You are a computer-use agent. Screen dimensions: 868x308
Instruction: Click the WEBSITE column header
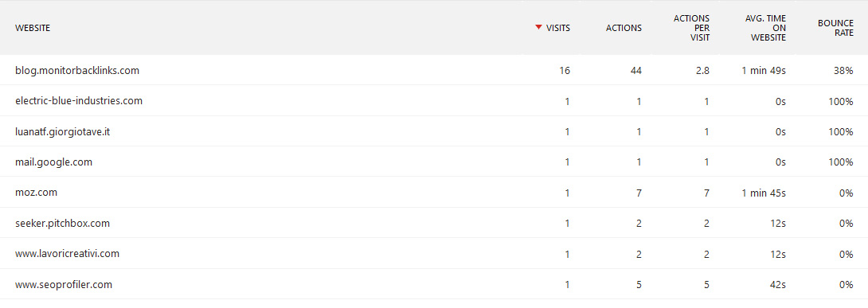[x=33, y=28]
